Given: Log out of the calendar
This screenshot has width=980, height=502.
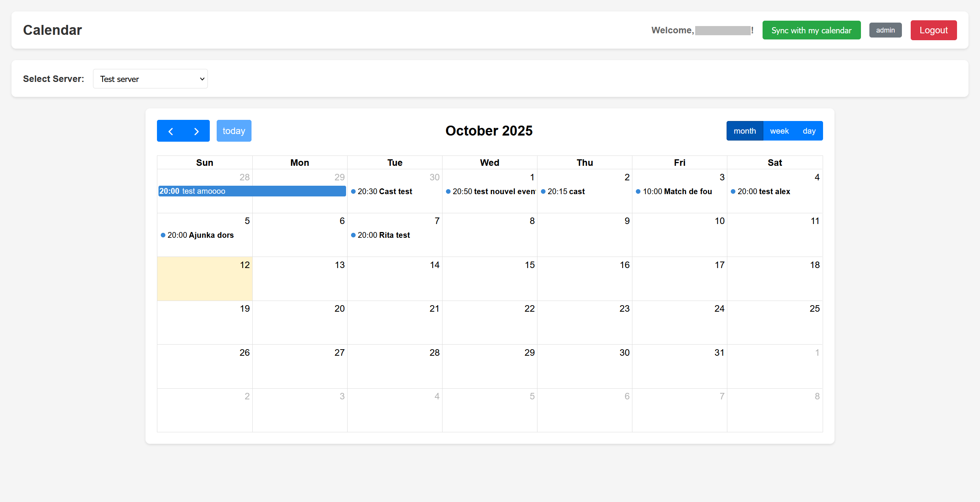Looking at the screenshot, I should click(x=933, y=30).
